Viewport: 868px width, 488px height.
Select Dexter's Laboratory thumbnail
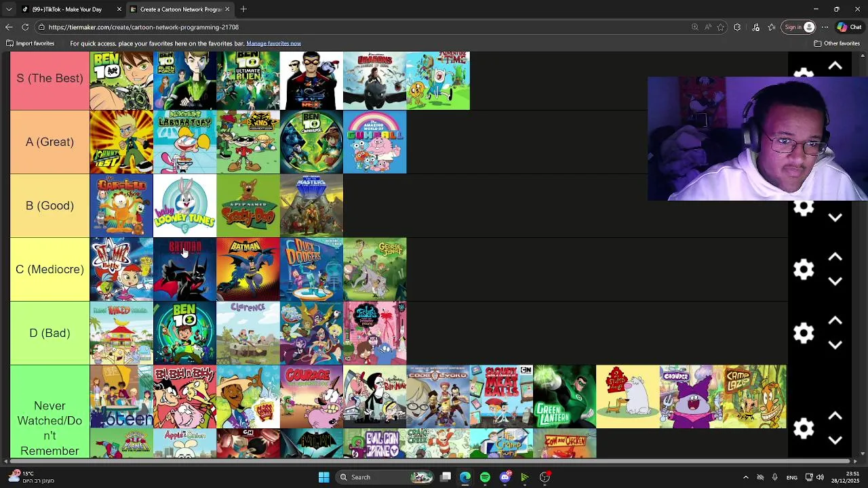tap(184, 142)
